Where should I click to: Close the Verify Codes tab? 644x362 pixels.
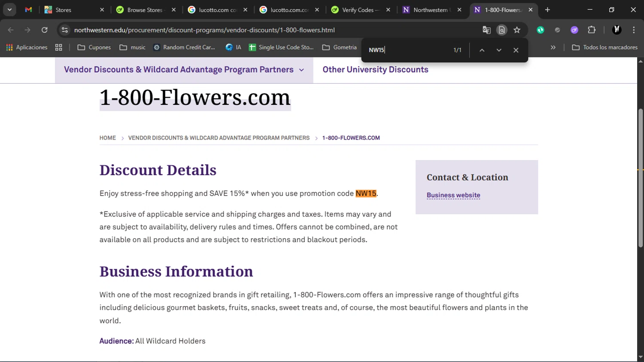tap(388, 9)
